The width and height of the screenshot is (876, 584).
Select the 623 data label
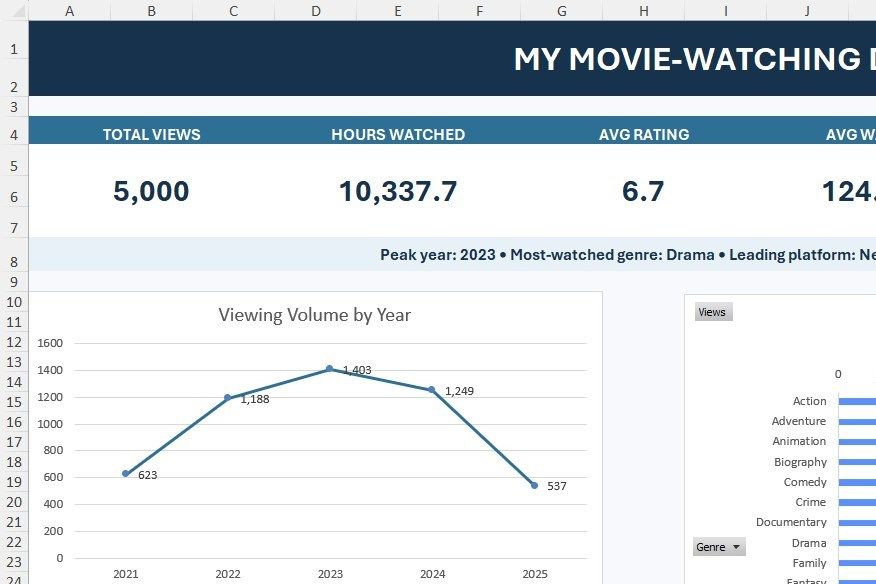click(x=147, y=475)
